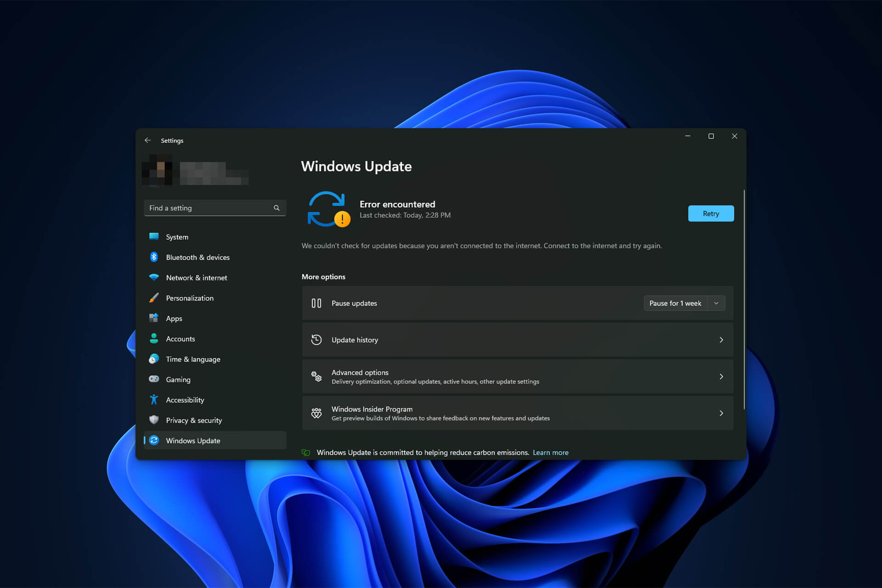Screen dimensions: 882x588
Task: Select Windows Update in sidebar
Action: point(215,440)
